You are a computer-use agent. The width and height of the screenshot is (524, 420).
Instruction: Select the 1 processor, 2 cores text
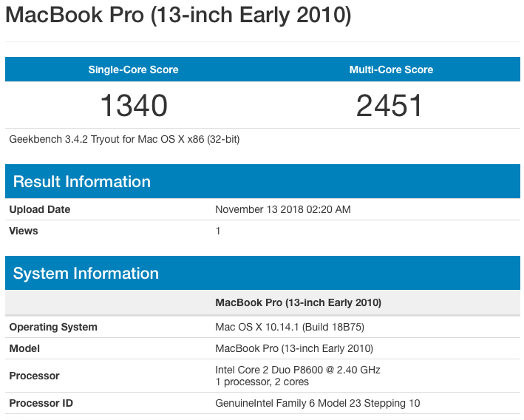click(262, 382)
